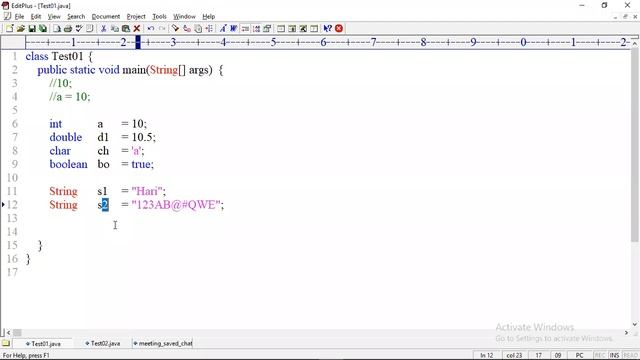The height and width of the screenshot is (360, 640).
Task: Toggle Word Wrap with the W icon
Action: [233, 29]
